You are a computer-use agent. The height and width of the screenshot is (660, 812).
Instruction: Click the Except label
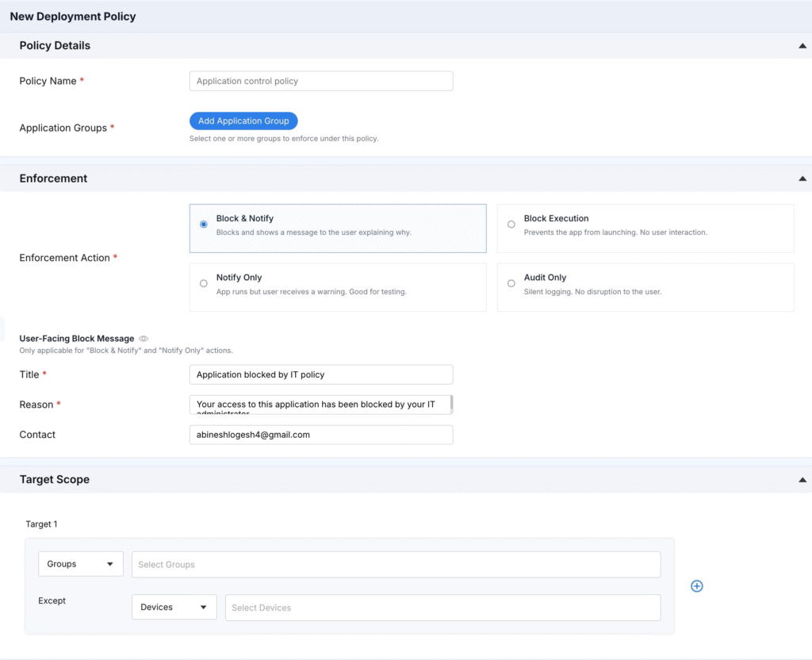[x=52, y=601]
